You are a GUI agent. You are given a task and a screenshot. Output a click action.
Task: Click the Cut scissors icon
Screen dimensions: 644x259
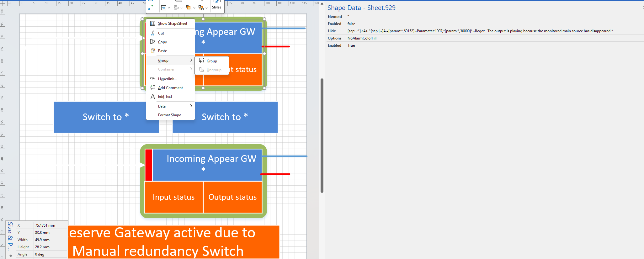(153, 33)
